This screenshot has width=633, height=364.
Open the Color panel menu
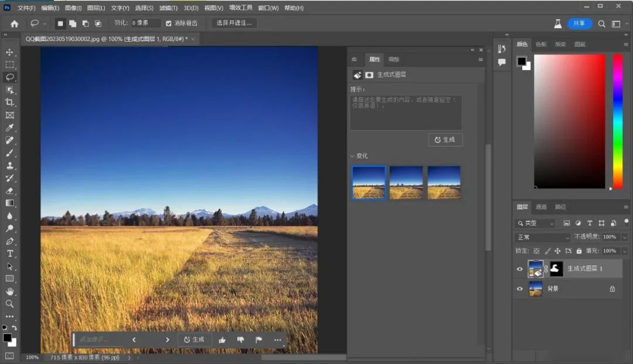pyautogui.click(x=626, y=45)
